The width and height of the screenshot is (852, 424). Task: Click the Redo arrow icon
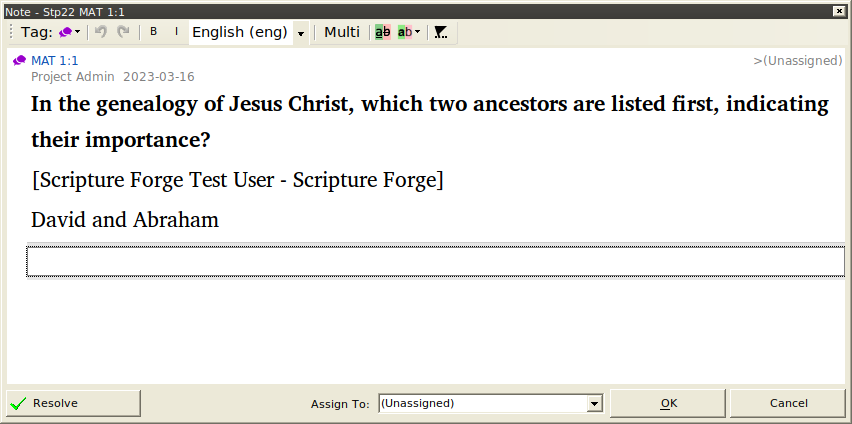click(124, 32)
